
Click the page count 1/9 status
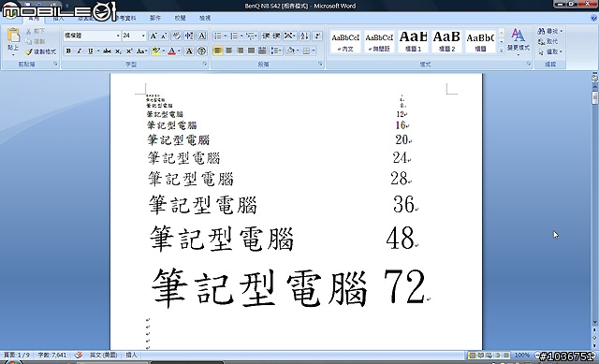[17, 355]
